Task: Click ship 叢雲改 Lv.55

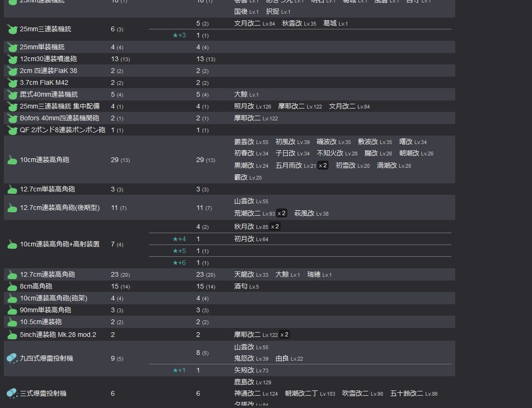Action: (251, 142)
